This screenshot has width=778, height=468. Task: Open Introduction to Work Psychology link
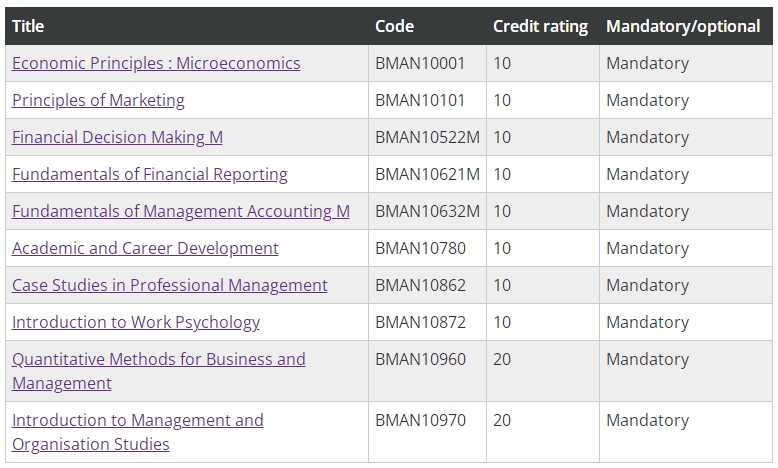click(x=135, y=322)
